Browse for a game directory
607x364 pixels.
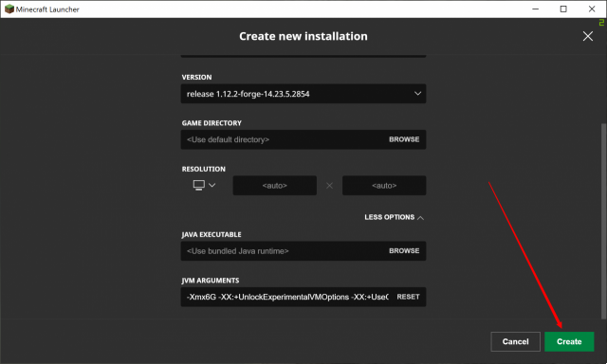point(404,139)
